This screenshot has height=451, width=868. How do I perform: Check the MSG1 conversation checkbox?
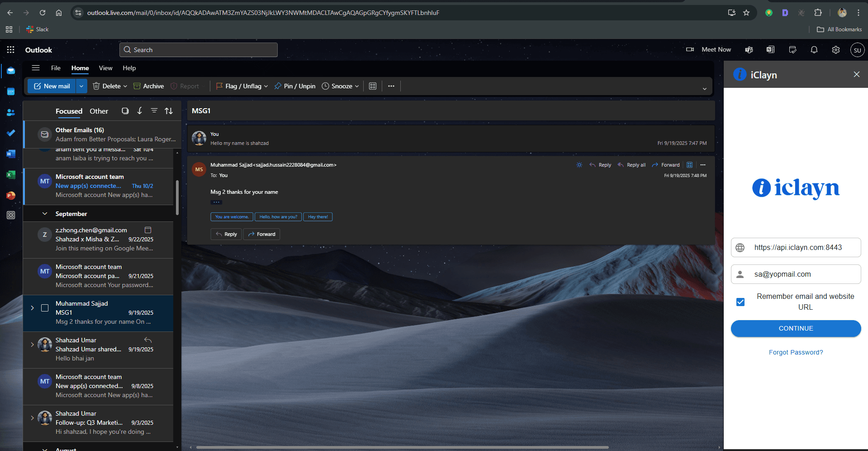point(45,308)
